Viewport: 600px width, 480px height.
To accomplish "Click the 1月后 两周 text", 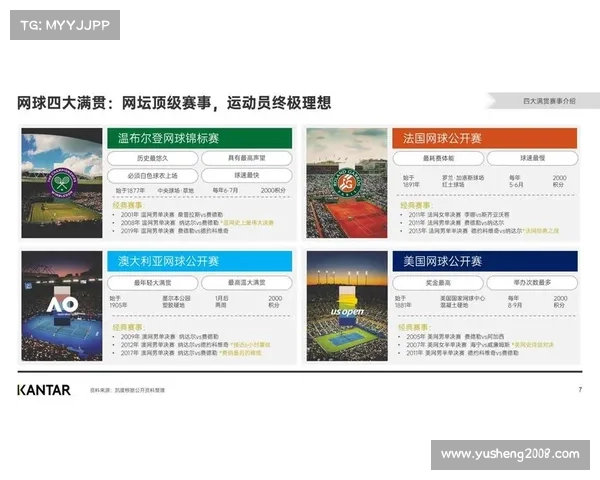I will click(221, 302).
